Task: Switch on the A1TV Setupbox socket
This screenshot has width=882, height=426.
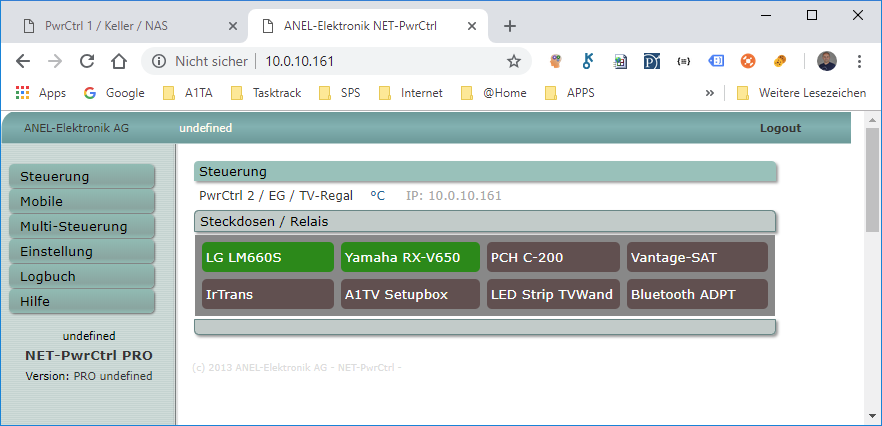Action: click(410, 294)
